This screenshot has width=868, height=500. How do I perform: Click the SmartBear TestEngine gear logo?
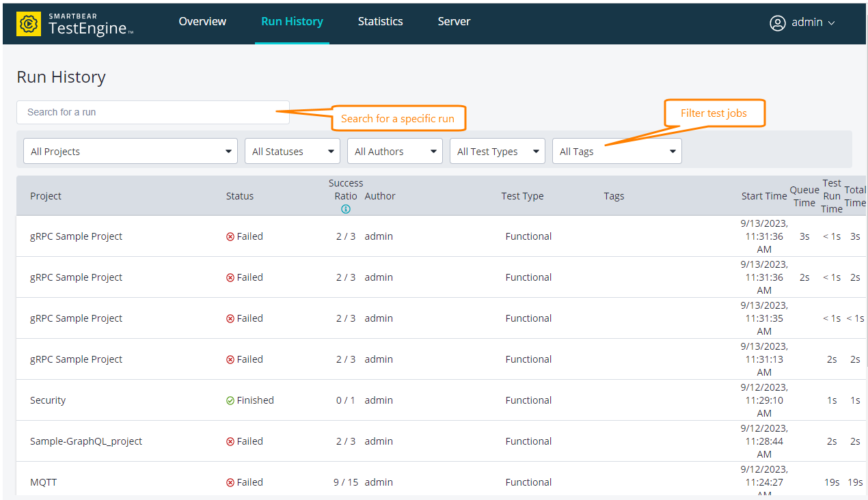click(28, 23)
